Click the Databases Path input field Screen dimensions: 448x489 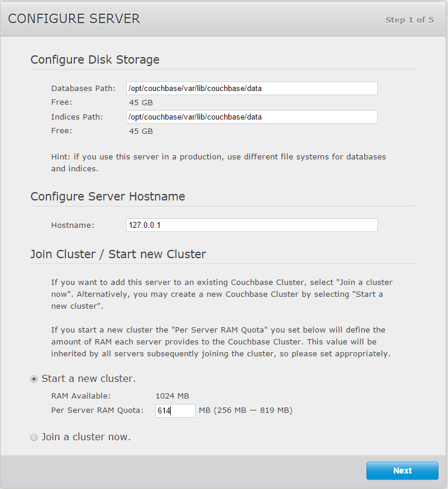252,88
